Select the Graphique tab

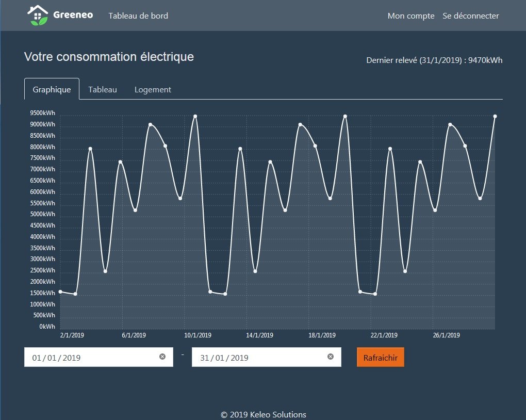point(52,89)
